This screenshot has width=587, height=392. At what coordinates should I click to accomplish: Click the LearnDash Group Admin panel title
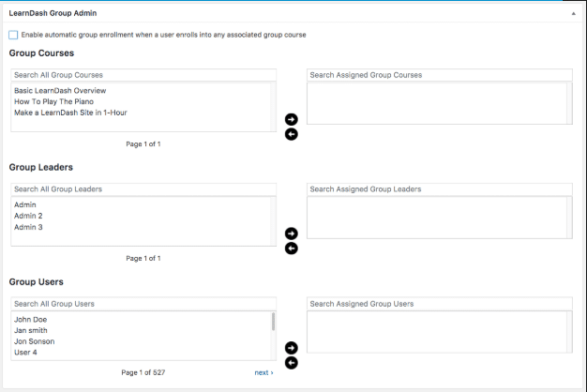pos(53,13)
